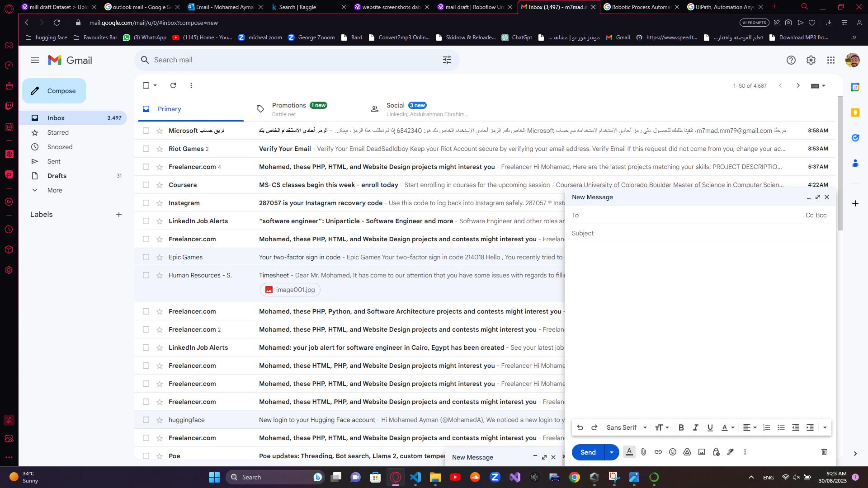Click the Subject field in New Message
The width and height of the screenshot is (868, 488).
coord(696,233)
